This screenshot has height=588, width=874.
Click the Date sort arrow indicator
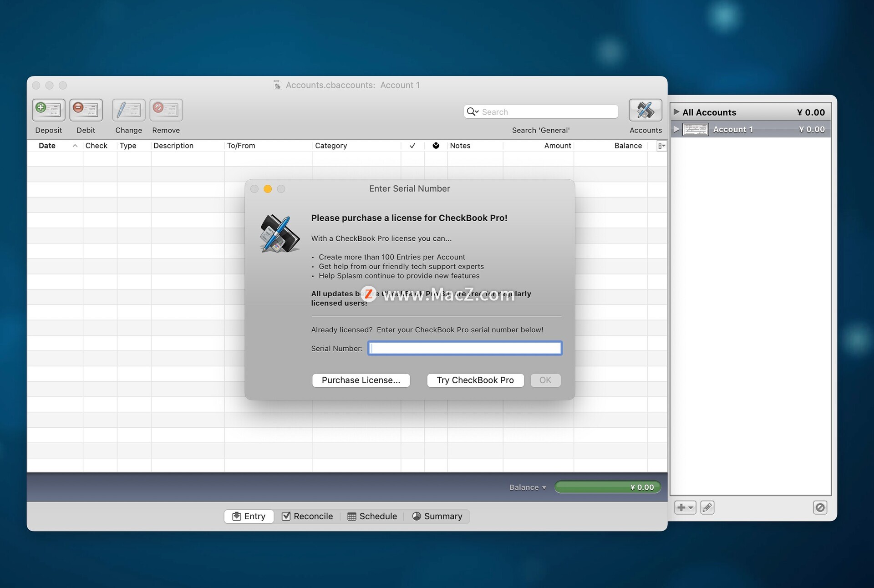coord(75,146)
